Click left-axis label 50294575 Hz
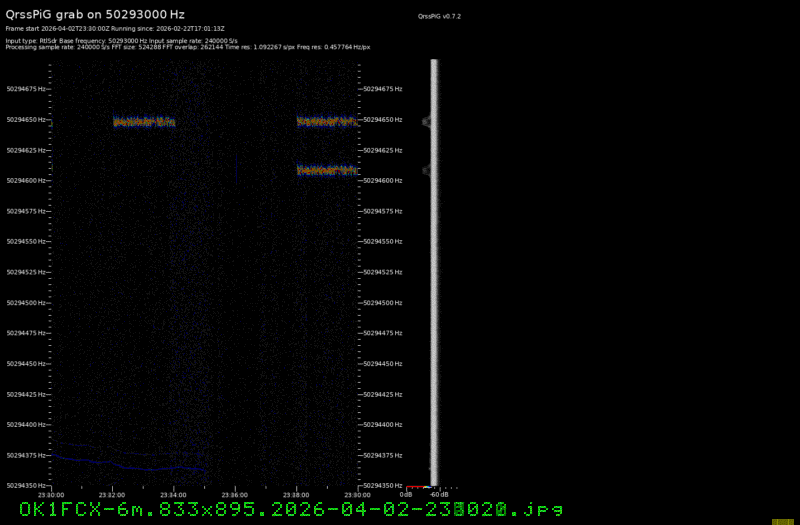This screenshot has width=800, height=525. click(x=26, y=211)
